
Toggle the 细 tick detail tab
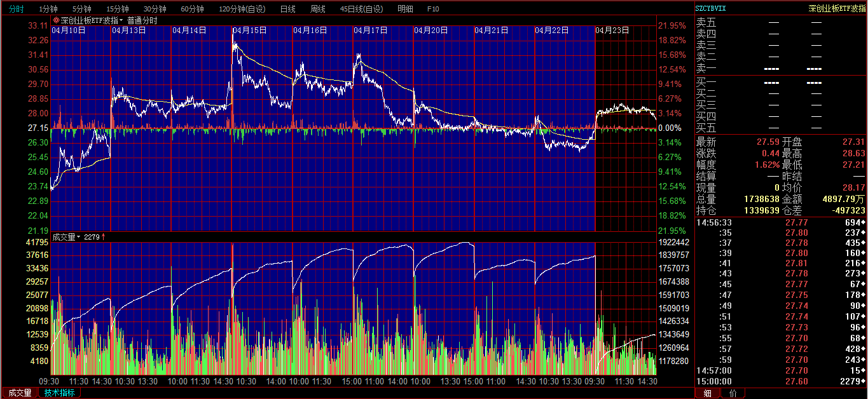pos(707,393)
